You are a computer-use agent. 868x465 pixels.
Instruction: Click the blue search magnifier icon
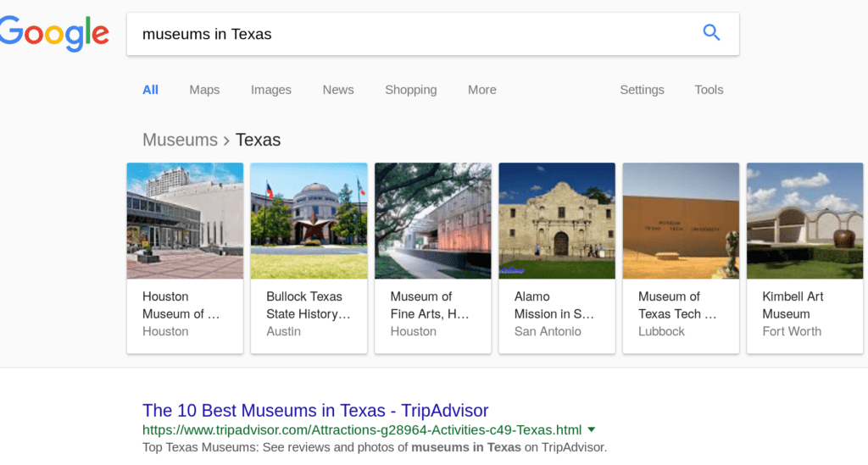(x=711, y=33)
